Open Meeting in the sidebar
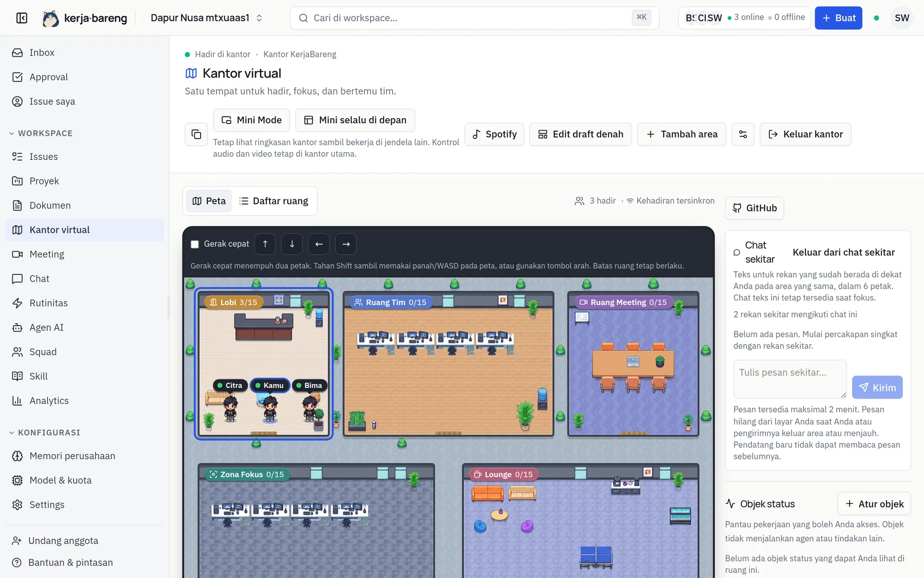Image resolution: width=924 pixels, height=578 pixels. [84, 254]
